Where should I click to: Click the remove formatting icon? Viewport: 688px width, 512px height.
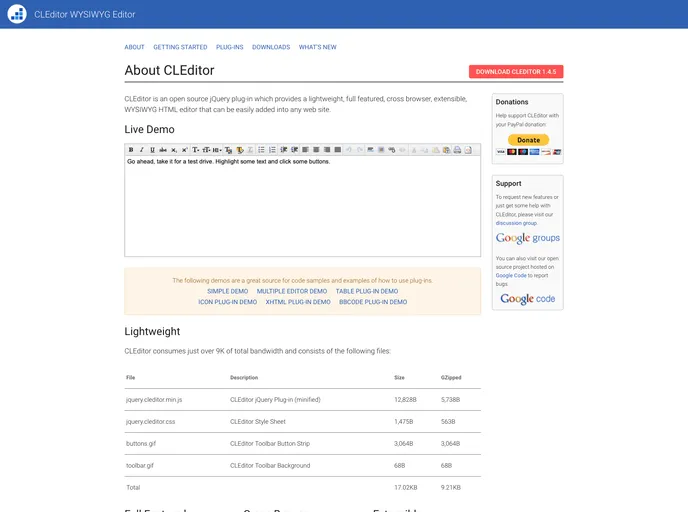(x=250, y=150)
